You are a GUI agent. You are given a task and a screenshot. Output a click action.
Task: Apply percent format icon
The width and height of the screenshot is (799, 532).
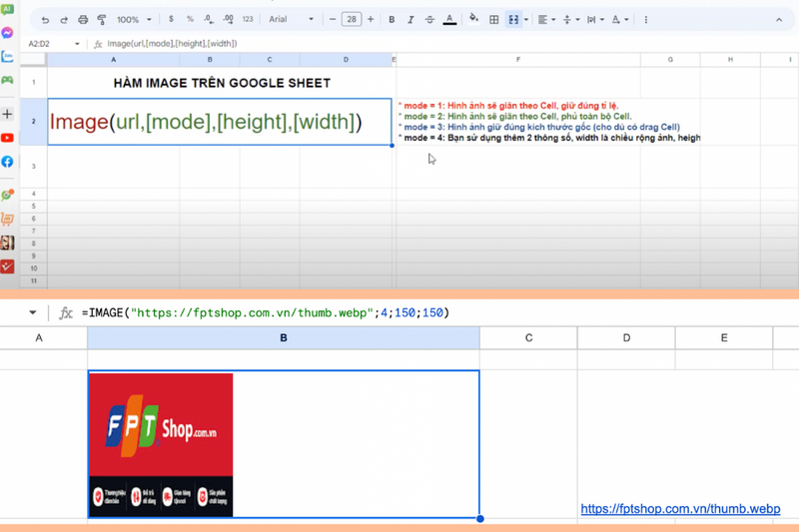pyautogui.click(x=190, y=19)
